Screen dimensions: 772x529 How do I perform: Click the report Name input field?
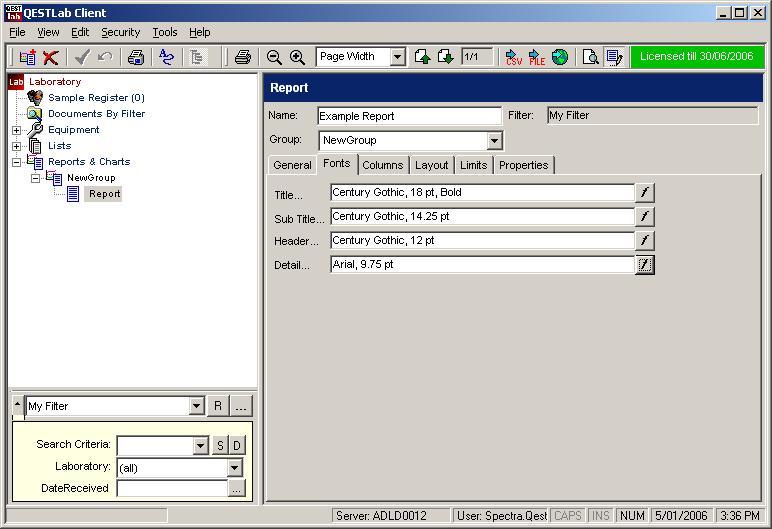(409, 116)
